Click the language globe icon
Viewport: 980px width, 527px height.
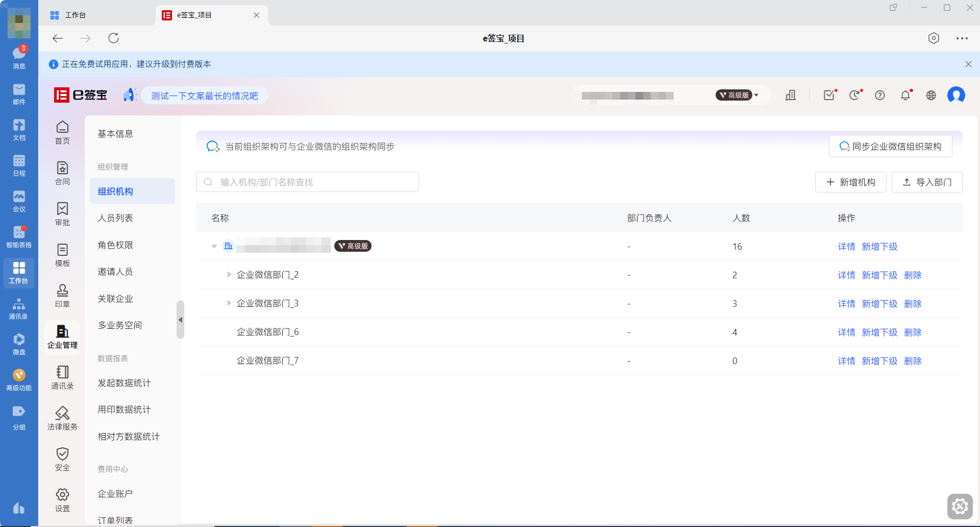point(931,95)
